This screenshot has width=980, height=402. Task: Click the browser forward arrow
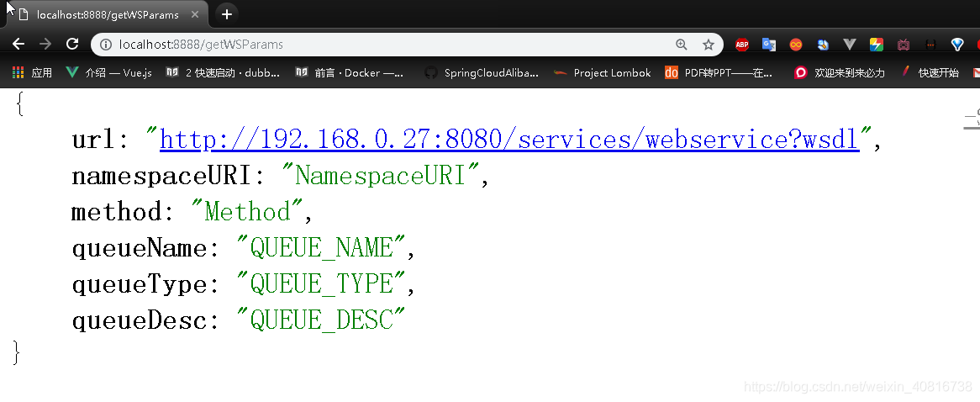tap(45, 44)
